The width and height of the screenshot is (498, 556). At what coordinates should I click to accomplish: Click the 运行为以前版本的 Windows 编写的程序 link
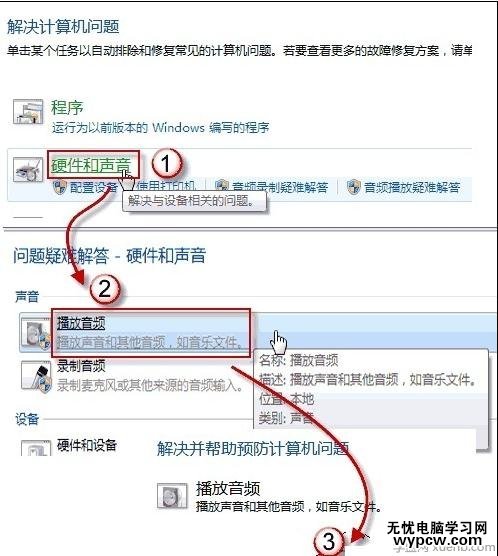point(161,127)
